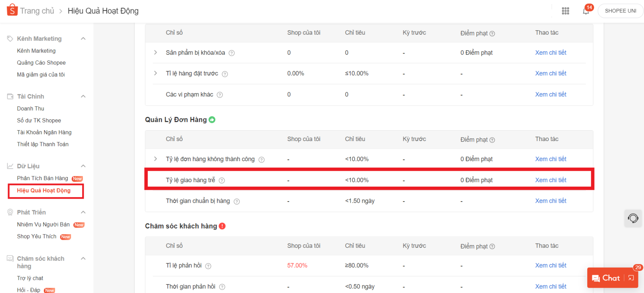This screenshot has height=293, width=644.
Task: Expand Tỷ lệ đơn hàng không thành công row
Action: 155,159
